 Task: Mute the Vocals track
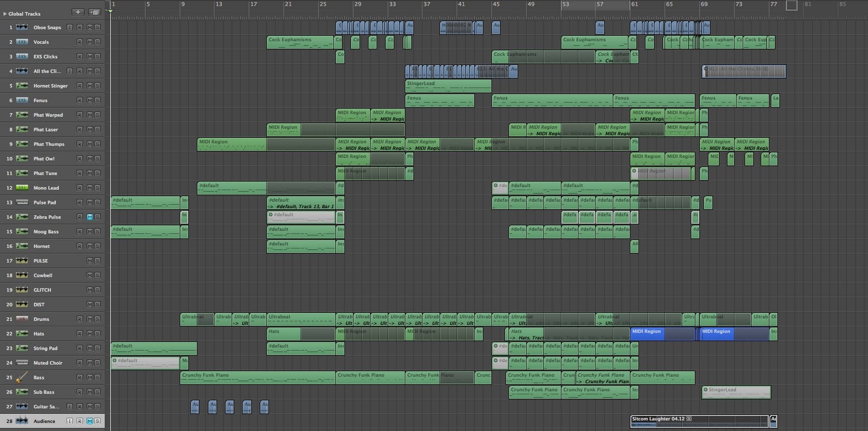(x=90, y=42)
